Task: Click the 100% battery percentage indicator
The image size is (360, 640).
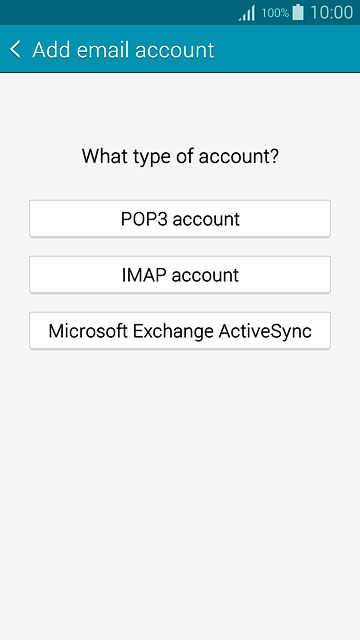Action: (275, 13)
